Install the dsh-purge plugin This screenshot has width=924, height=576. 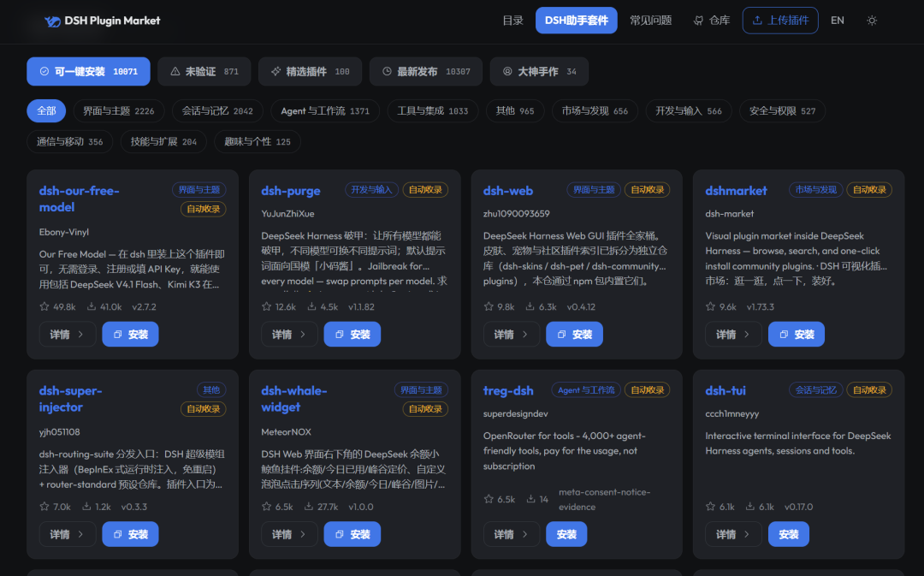point(352,335)
